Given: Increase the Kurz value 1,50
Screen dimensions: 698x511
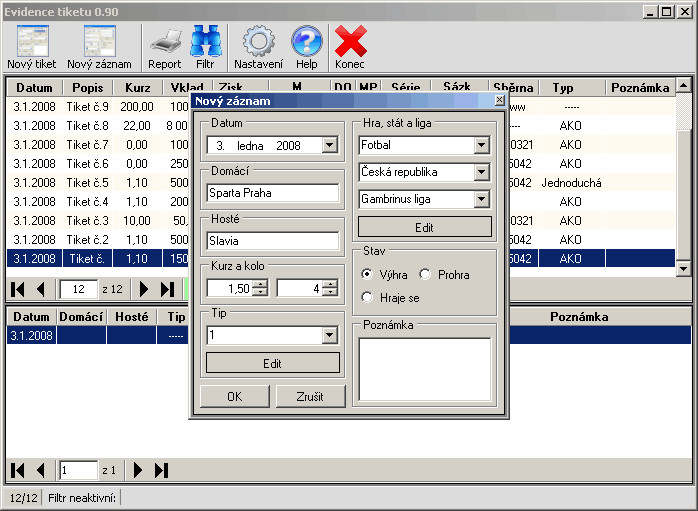Looking at the screenshot, I should pos(260,284).
